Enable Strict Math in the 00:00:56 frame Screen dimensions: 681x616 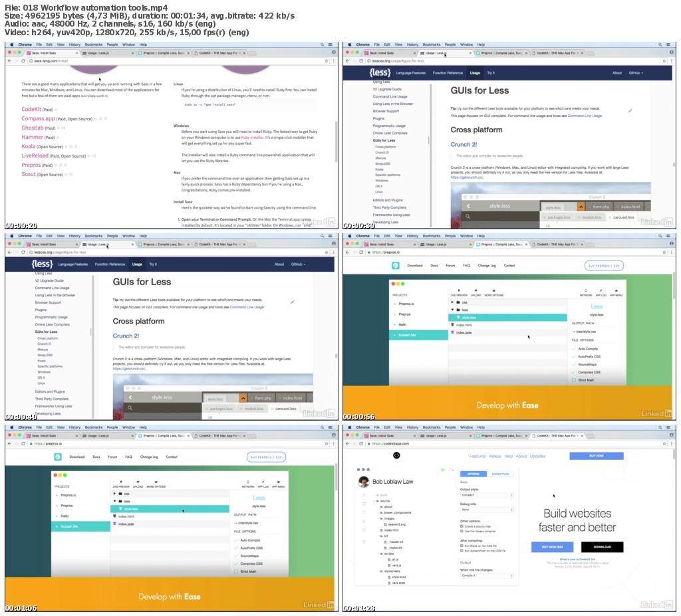[x=574, y=380]
